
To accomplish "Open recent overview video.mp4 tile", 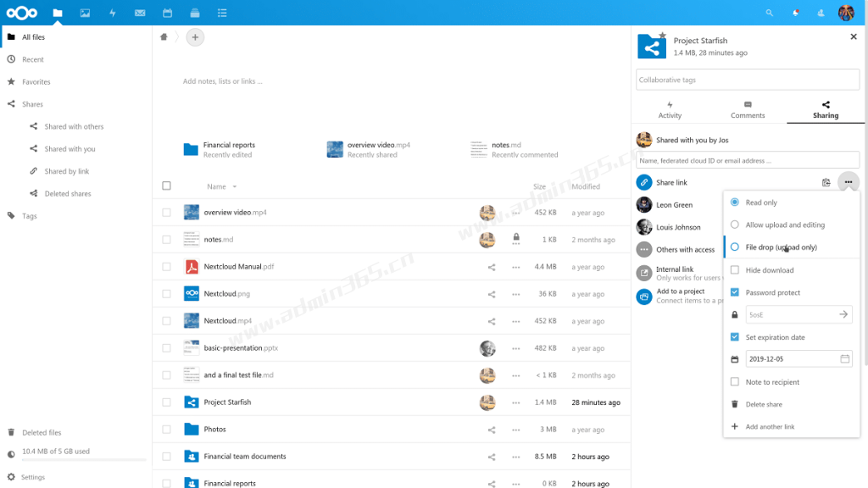I will pyautogui.click(x=369, y=149).
